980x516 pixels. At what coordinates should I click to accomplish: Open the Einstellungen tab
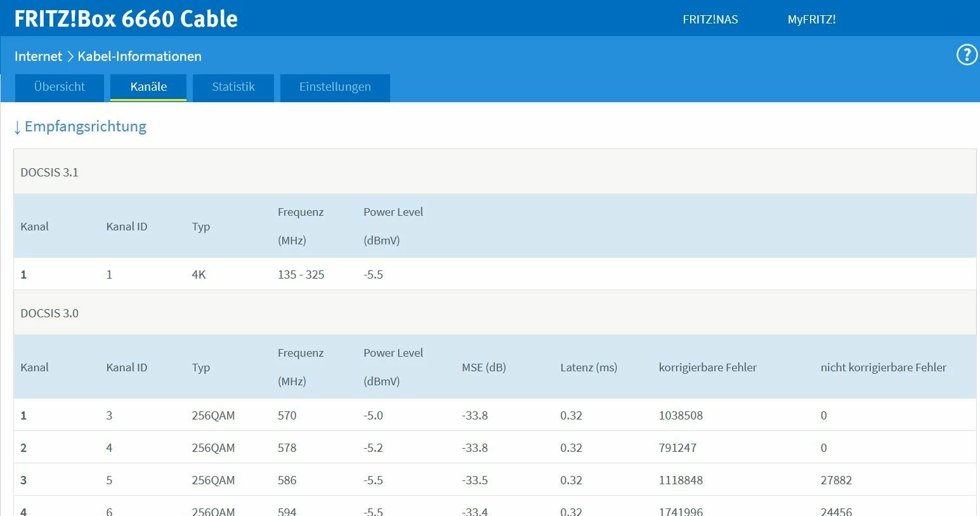coord(335,87)
